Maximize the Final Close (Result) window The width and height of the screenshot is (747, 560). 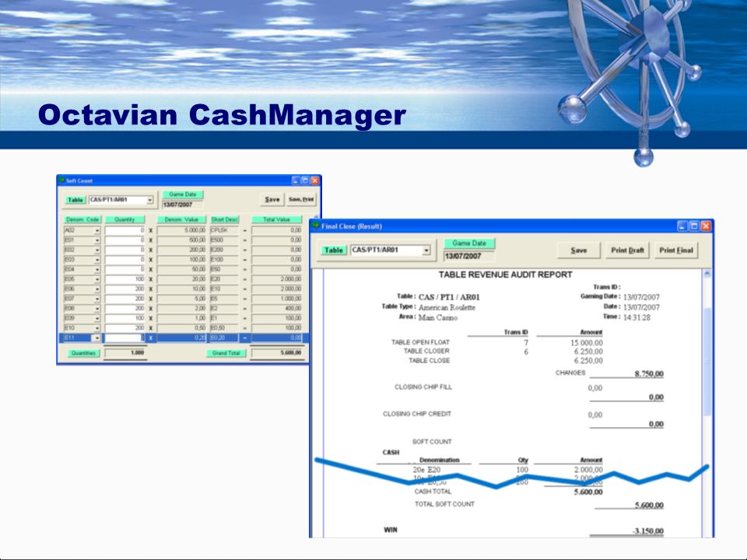(x=694, y=226)
